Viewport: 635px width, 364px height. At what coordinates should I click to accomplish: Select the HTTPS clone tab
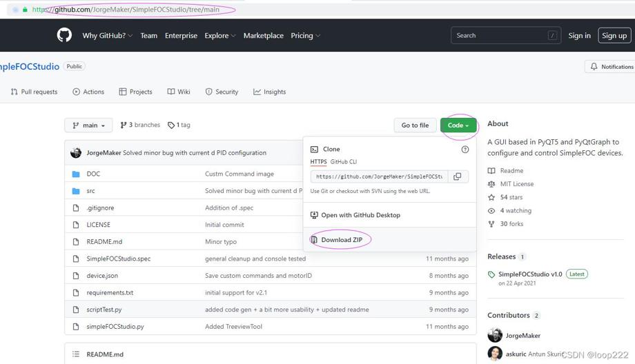[x=318, y=162]
